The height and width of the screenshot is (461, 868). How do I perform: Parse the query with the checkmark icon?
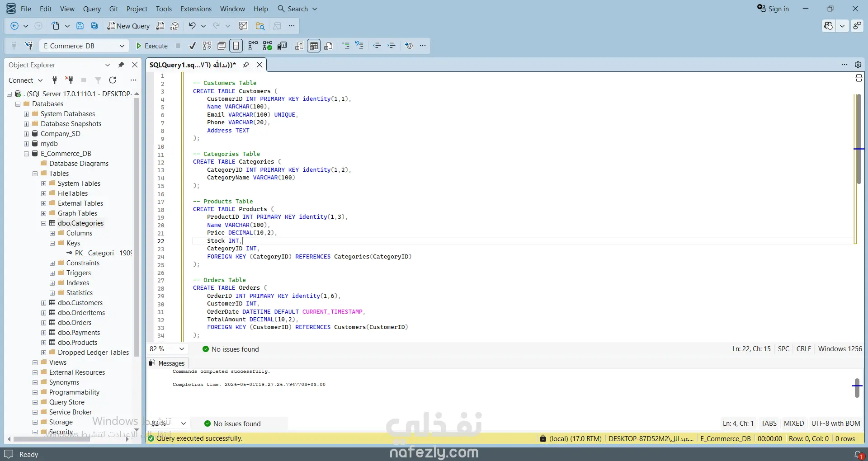pos(193,46)
